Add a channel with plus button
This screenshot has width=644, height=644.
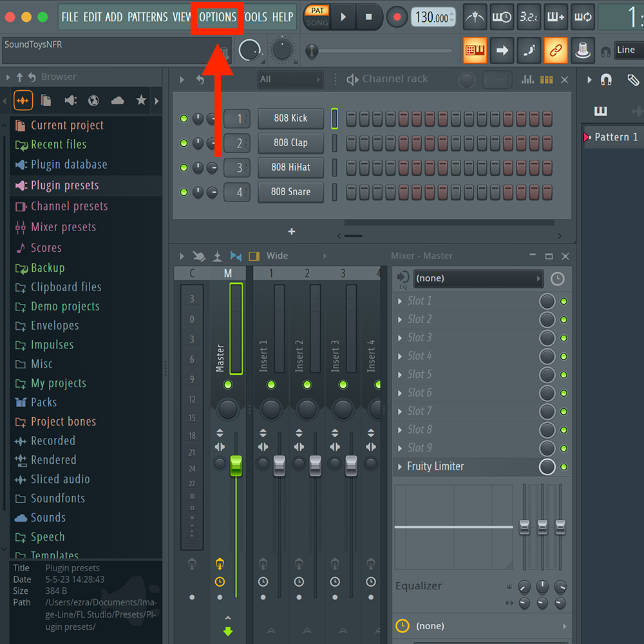click(x=292, y=232)
